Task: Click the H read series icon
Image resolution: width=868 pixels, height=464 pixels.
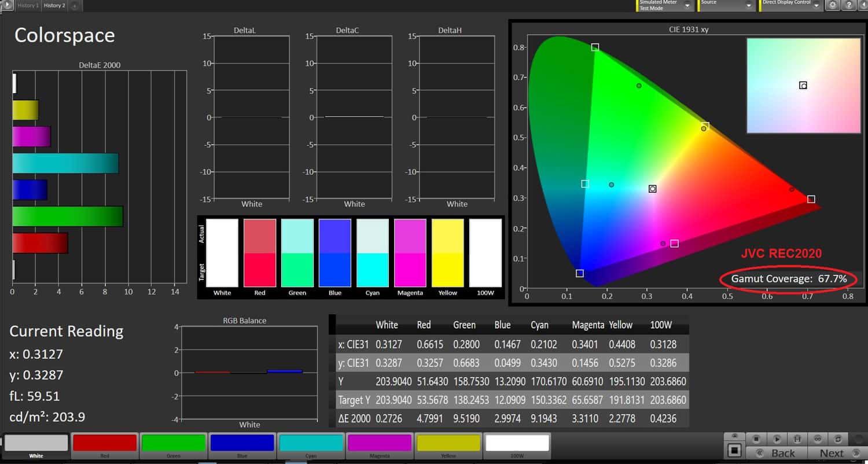Action: 797,439
